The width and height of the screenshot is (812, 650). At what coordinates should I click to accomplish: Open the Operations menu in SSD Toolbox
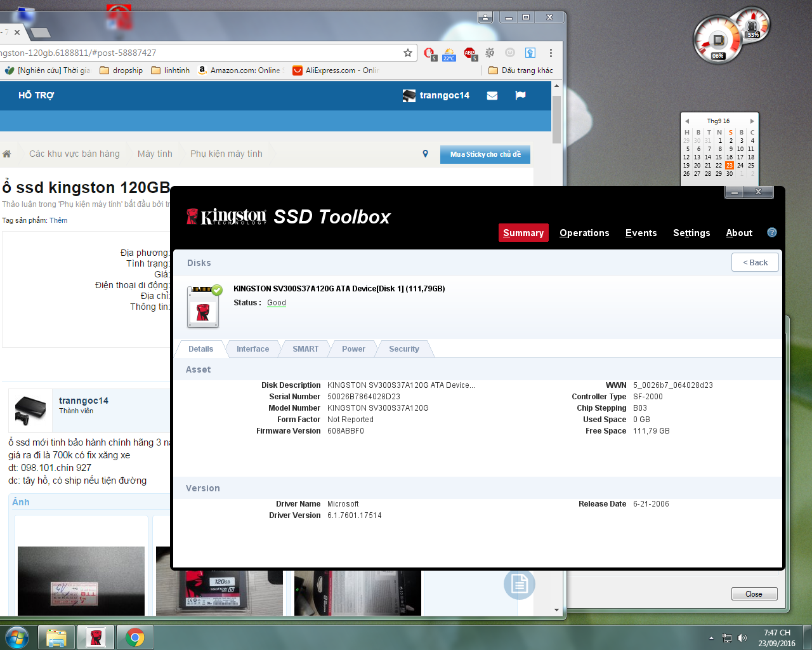[584, 233]
